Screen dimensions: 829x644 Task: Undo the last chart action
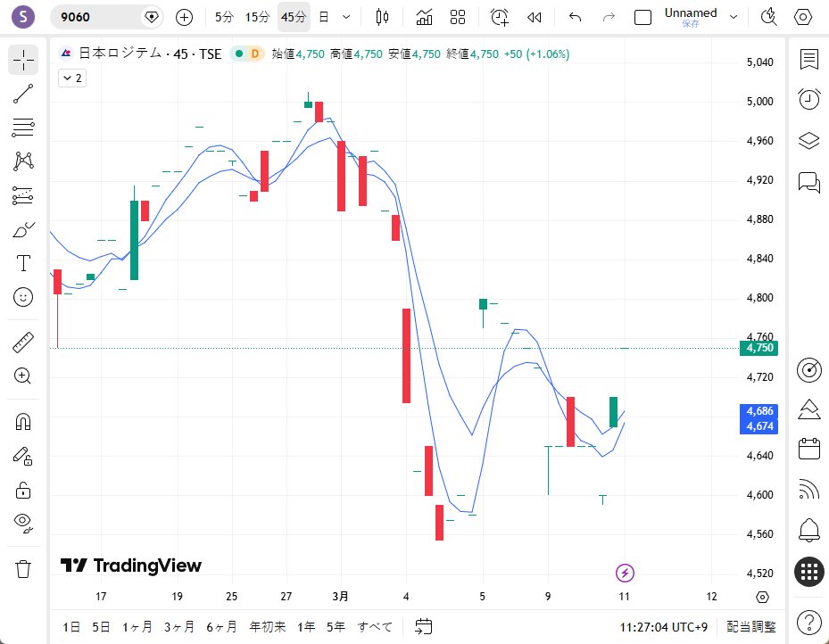576,18
